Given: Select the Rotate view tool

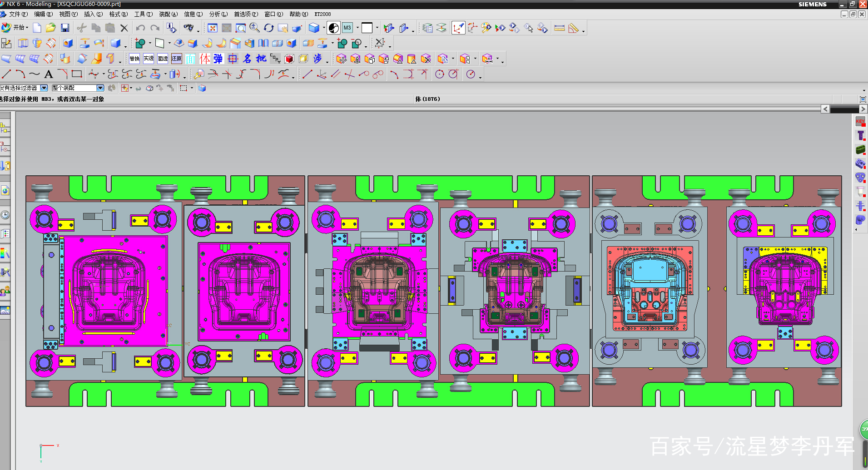Looking at the screenshot, I should (x=268, y=28).
